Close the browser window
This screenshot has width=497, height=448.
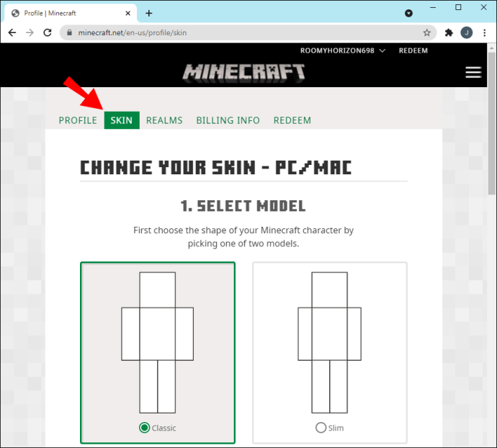click(484, 7)
